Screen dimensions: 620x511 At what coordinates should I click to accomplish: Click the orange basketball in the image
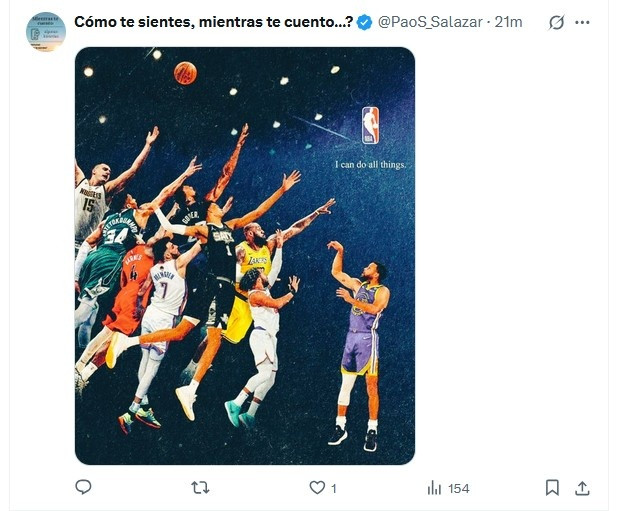point(185,72)
